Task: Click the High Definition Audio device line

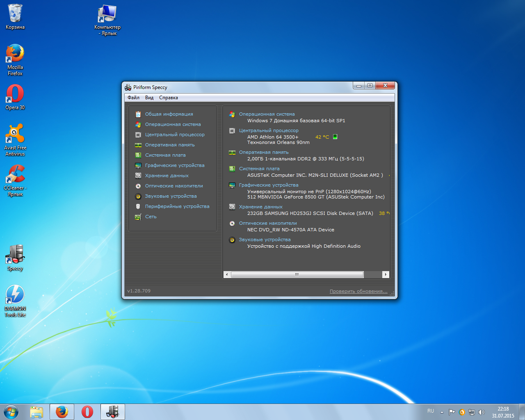Action: click(304, 246)
